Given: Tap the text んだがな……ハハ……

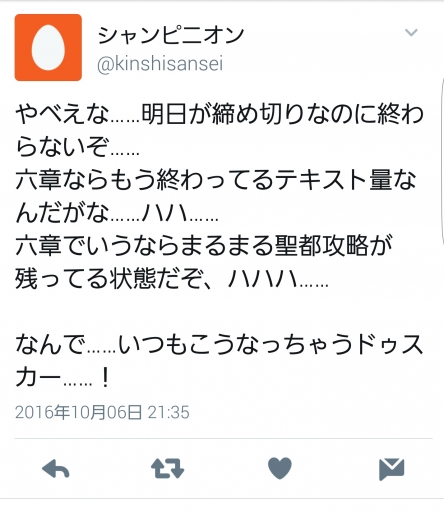Looking at the screenshot, I should (117, 213).
